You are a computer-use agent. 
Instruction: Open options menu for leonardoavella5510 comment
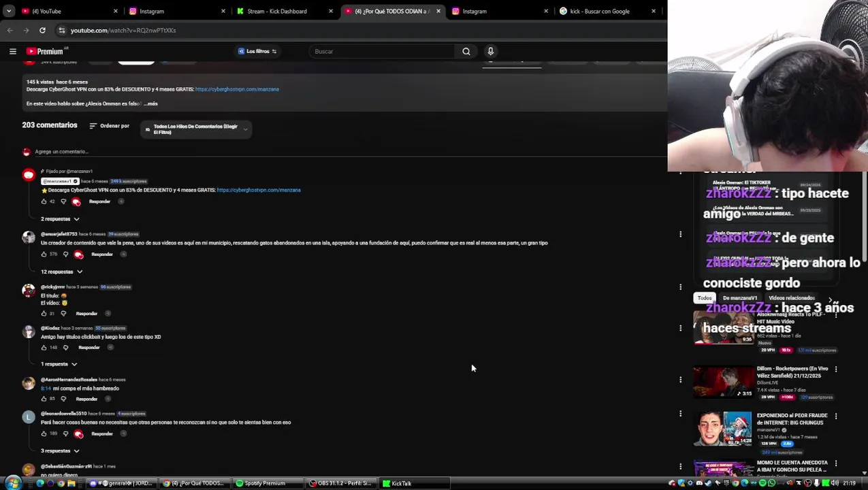[680, 414]
